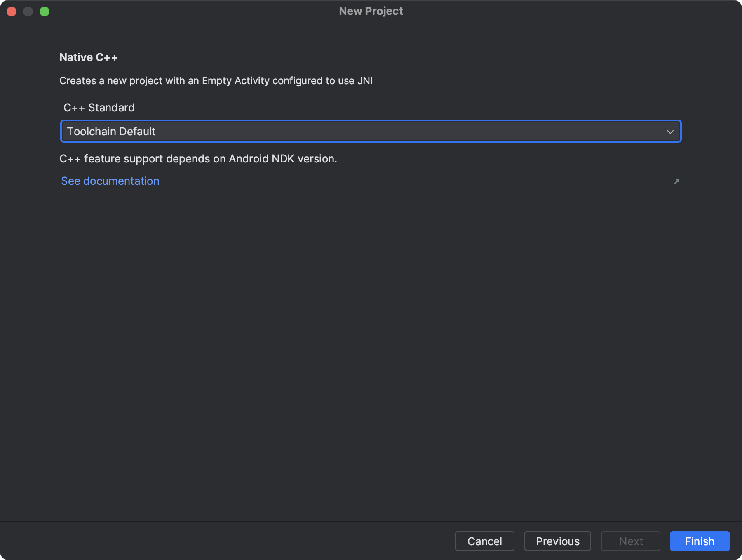Image resolution: width=742 pixels, height=560 pixels.
Task: Click the green maximize window button
Action: [45, 12]
